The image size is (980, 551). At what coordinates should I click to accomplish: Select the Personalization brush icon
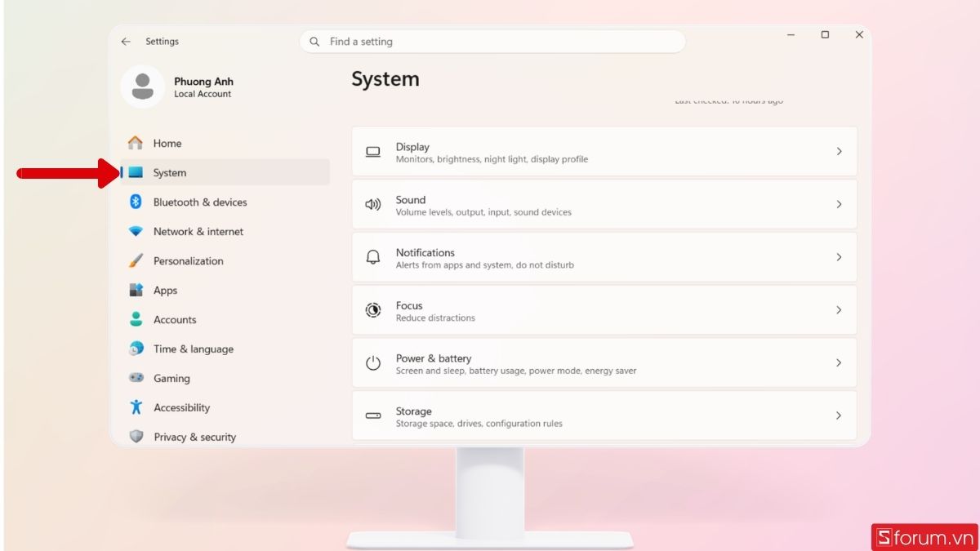(x=136, y=260)
